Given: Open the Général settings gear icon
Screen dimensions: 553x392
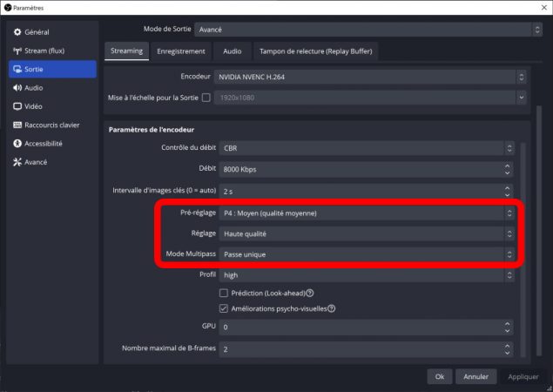Looking at the screenshot, I should pyautogui.click(x=17, y=32).
